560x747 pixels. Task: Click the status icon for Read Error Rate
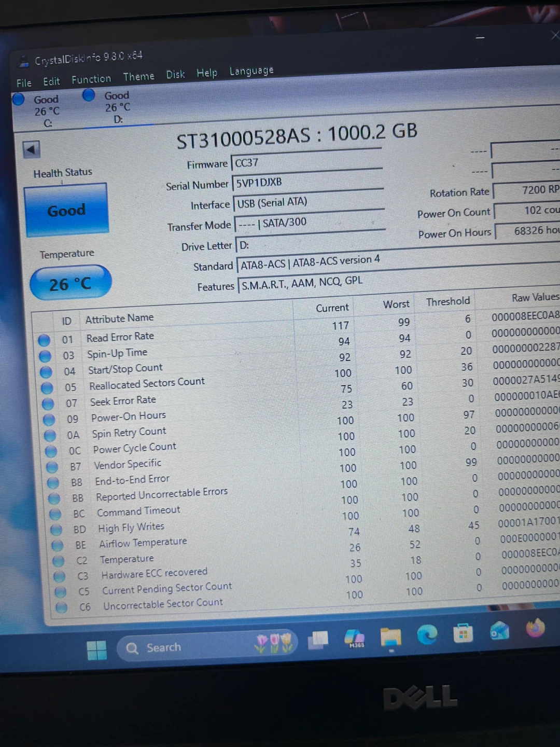click(44, 340)
